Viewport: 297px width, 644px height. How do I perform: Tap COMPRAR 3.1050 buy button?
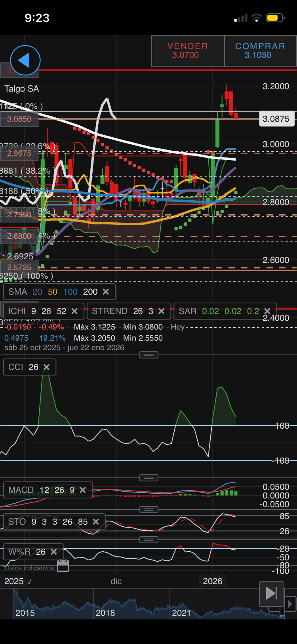[x=260, y=51]
